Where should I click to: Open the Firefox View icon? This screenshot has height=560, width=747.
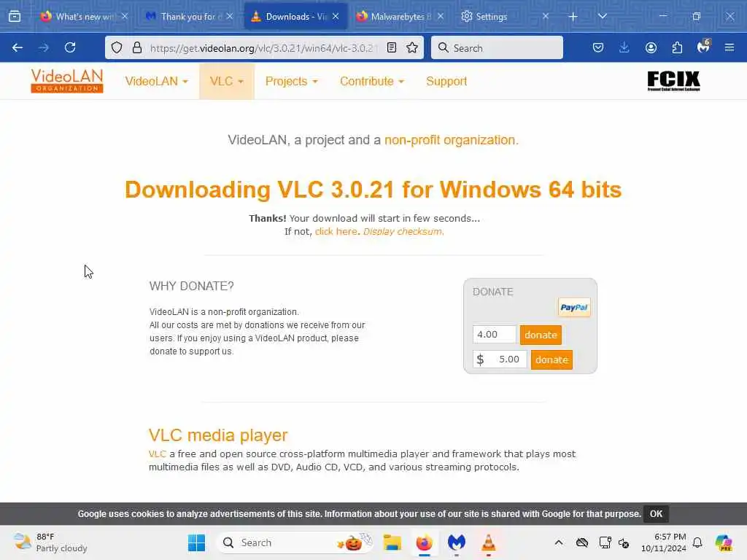tap(15, 17)
